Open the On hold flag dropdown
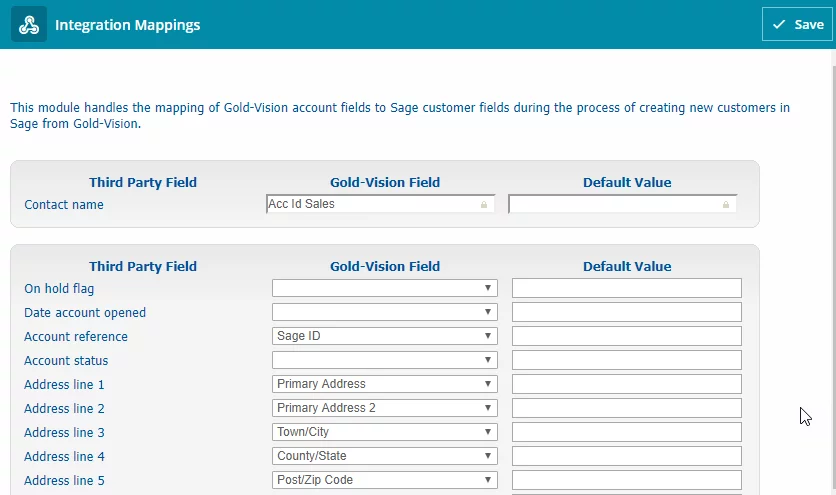Viewport: 836px width, 495px height. pos(384,288)
